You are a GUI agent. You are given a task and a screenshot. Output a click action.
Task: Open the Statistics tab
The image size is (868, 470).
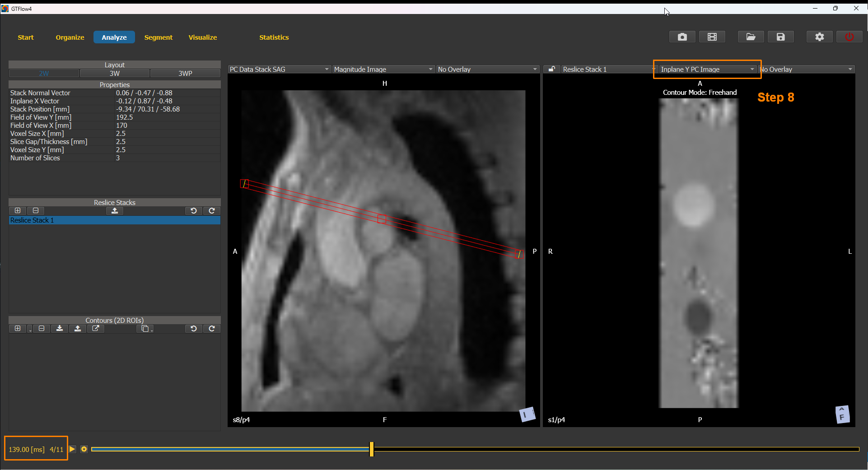click(274, 37)
